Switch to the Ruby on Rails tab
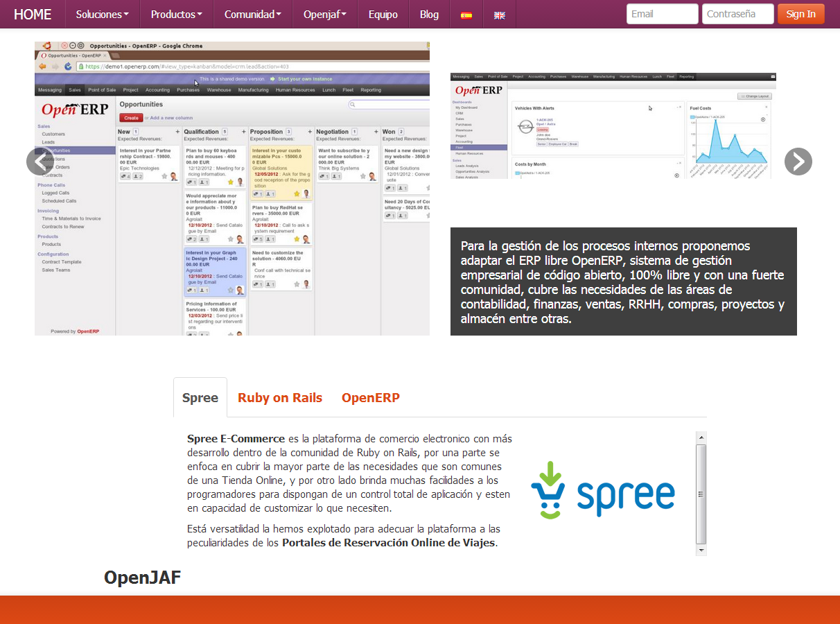Screen dimensions: 840x624 pos(280,397)
